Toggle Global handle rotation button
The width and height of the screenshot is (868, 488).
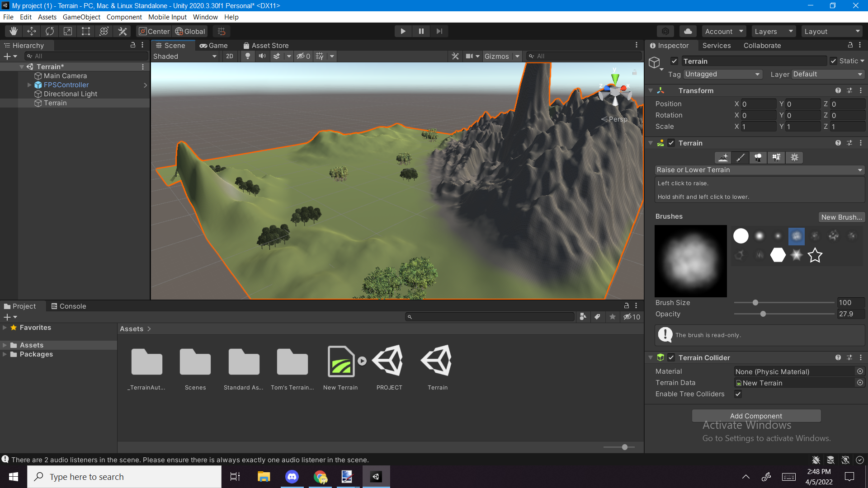190,31
